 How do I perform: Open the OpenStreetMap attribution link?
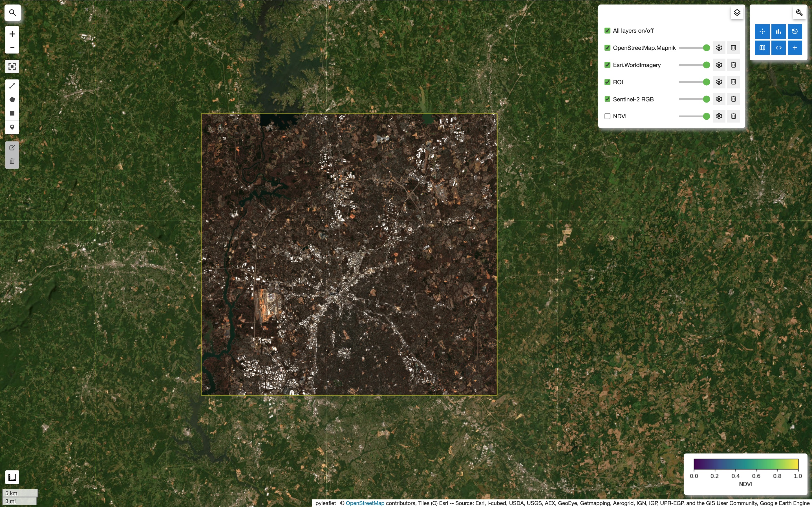365,503
